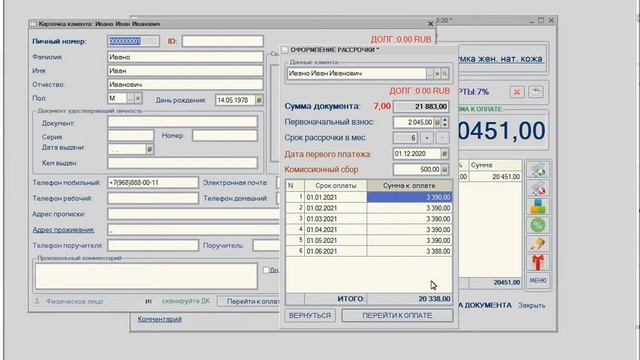Toggle the checkbox near comment box

266,270
